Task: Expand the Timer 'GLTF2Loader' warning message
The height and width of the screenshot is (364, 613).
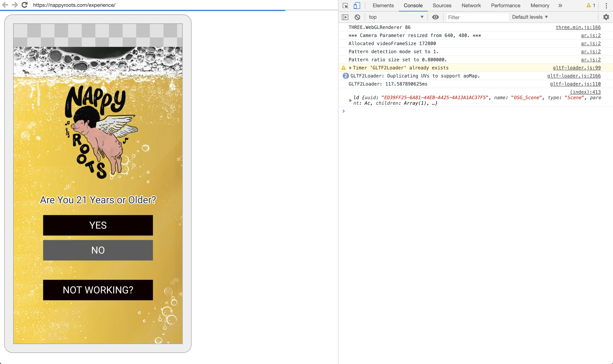Action: click(x=351, y=68)
